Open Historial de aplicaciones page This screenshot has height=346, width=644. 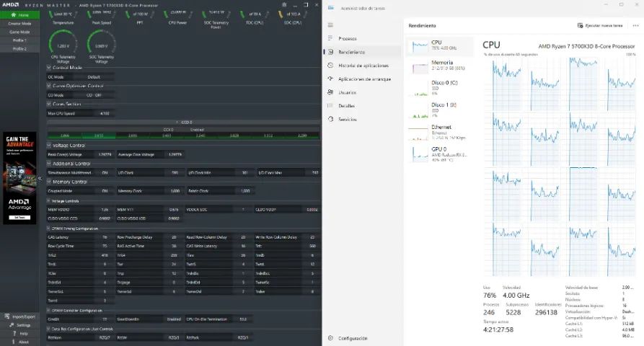point(361,66)
